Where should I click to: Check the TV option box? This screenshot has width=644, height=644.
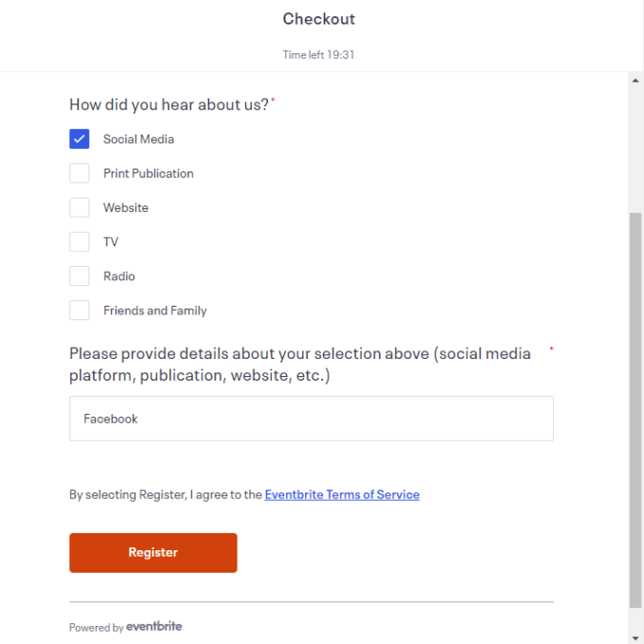[80, 241]
